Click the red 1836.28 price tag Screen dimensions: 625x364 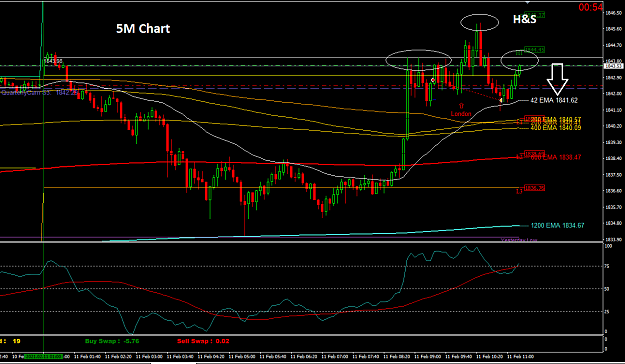tap(535, 188)
